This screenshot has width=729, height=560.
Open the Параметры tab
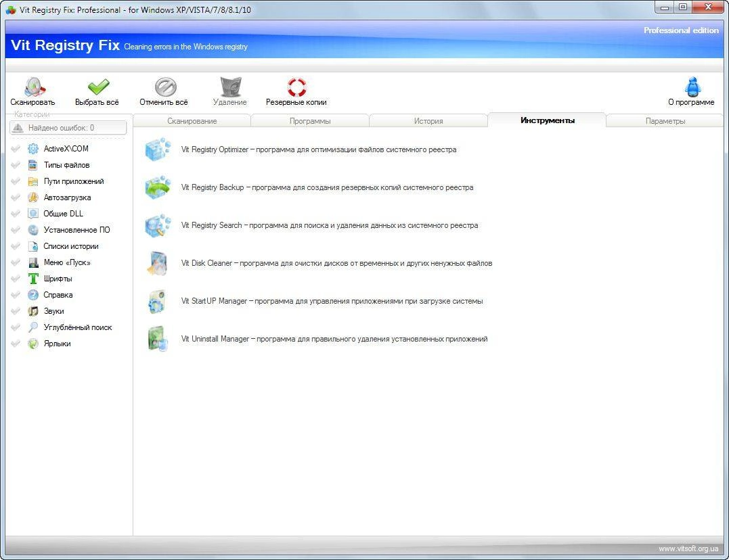(x=665, y=121)
